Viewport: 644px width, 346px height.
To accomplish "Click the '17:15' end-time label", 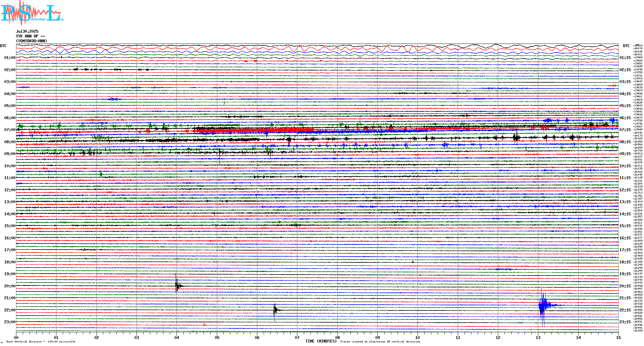I will [625, 250].
